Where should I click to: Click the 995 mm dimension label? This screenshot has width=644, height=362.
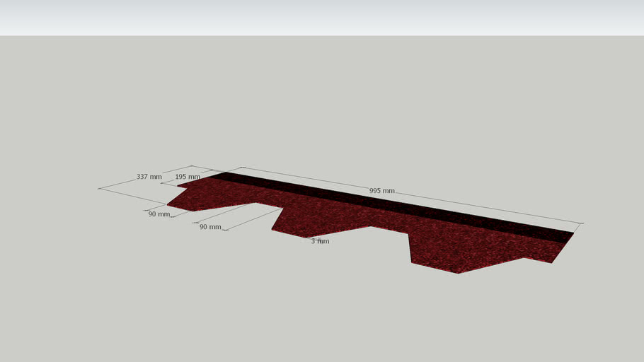coord(381,191)
